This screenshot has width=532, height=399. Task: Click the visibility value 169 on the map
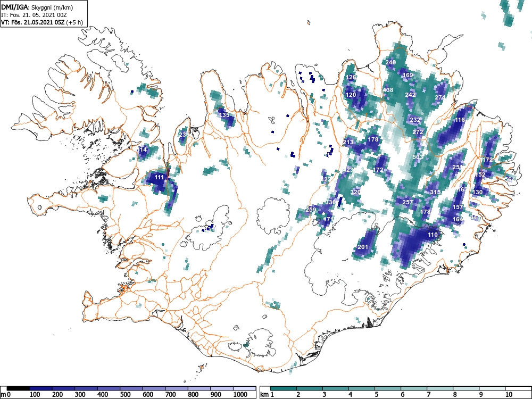[x=408, y=75]
